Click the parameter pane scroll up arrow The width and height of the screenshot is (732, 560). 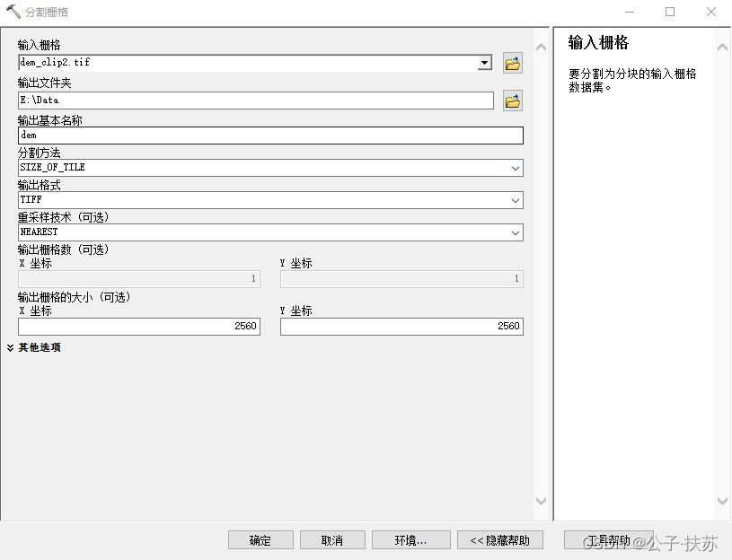541,47
